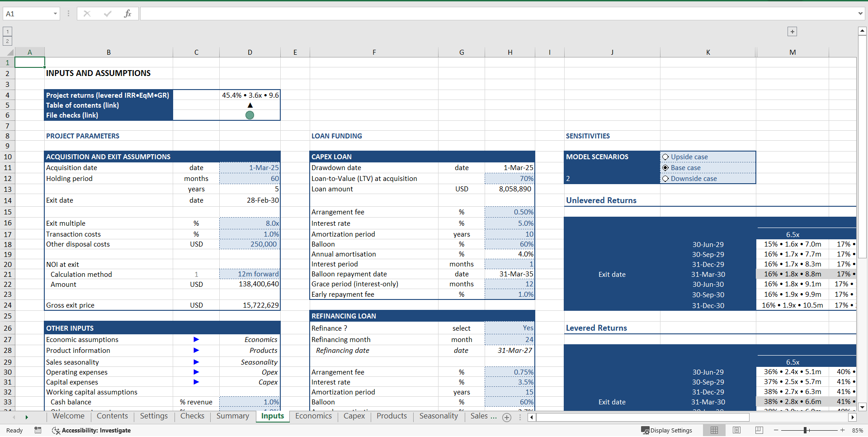Screen dimensions: 868x437
Task: Click vertical scrollbar up arrow
Action: [x=862, y=31]
